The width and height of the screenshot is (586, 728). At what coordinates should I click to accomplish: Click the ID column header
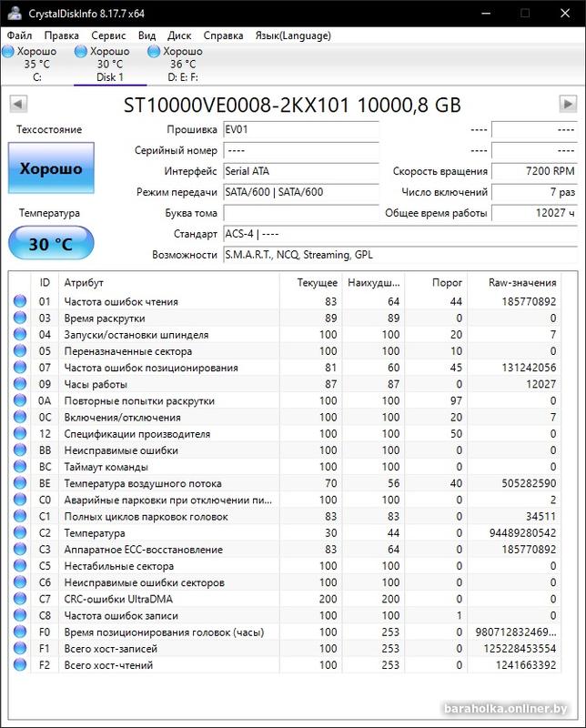click(x=45, y=283)
